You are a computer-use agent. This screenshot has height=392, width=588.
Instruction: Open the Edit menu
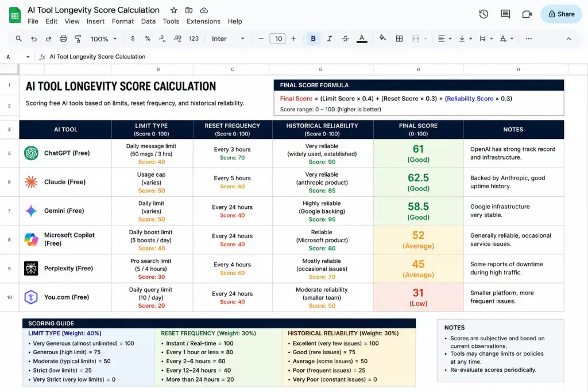click(51, 21)
